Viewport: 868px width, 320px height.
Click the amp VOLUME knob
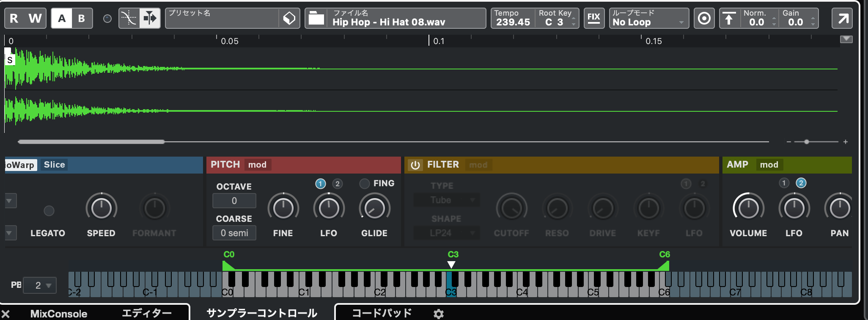[748, 208]
